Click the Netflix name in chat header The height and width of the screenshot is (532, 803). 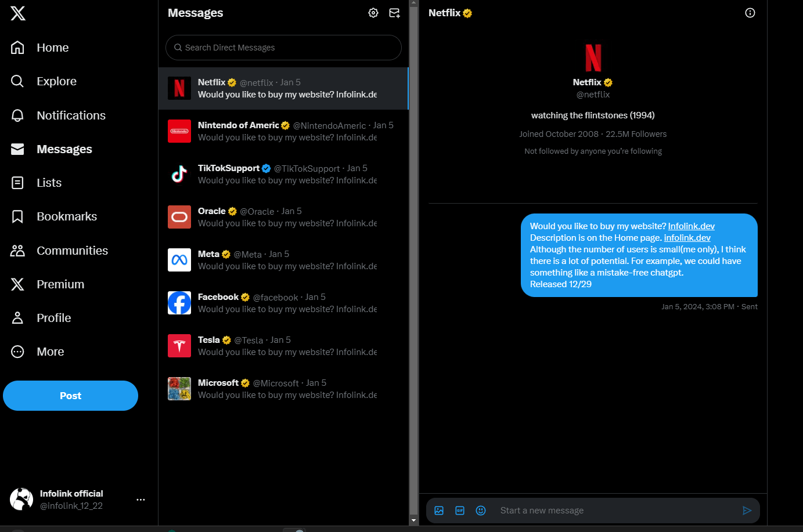[x=444, y=13]
